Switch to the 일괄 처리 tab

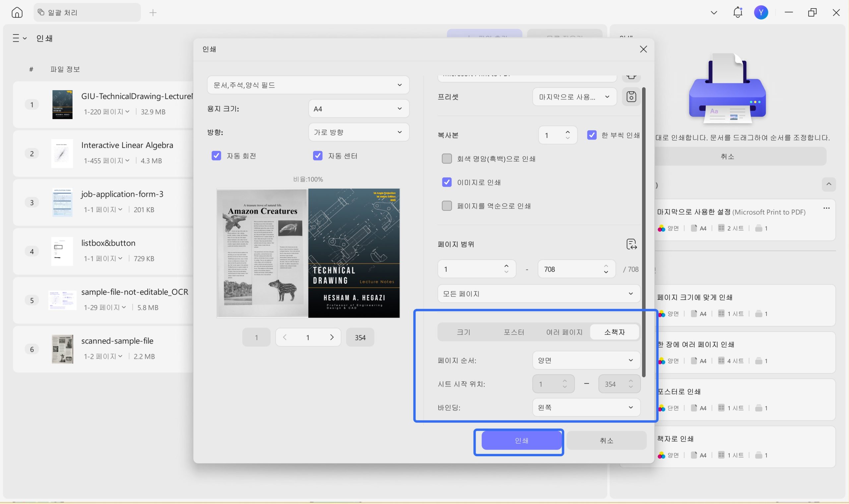(x=87, y=13)
